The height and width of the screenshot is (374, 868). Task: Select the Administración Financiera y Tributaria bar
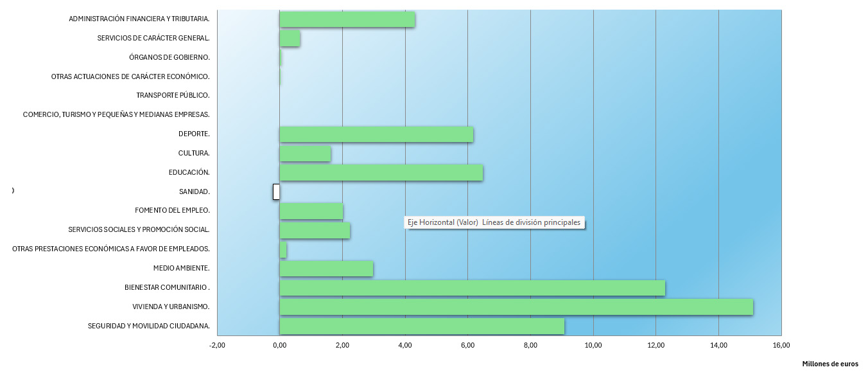point(347,19)
